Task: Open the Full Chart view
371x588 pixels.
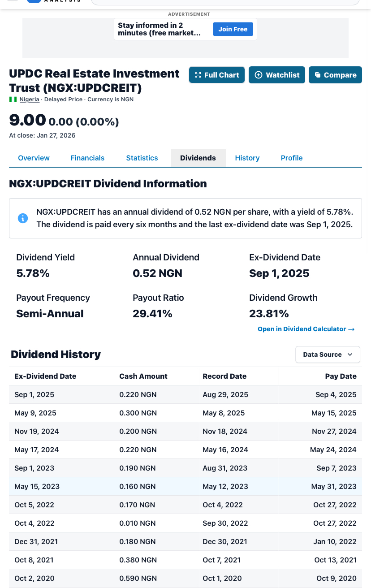Action: tap(217, 75)
